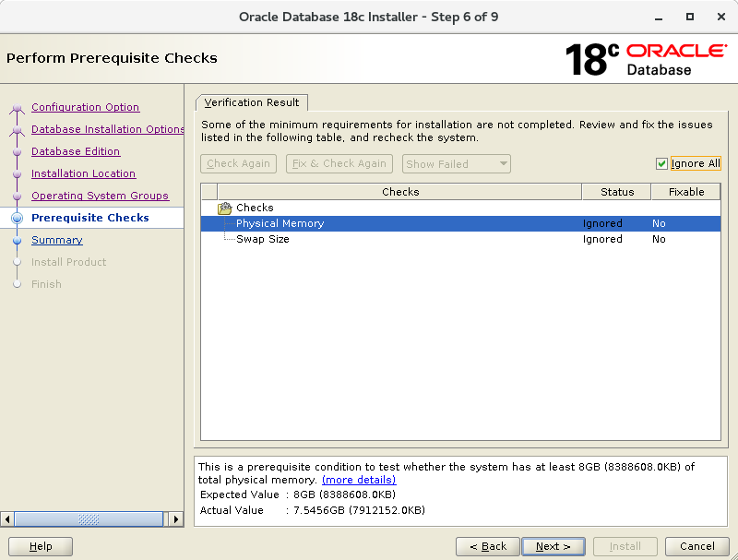This screenshot has width=738, height=560.
Task: Go back with the Back button
Action: tap(488, 546)
